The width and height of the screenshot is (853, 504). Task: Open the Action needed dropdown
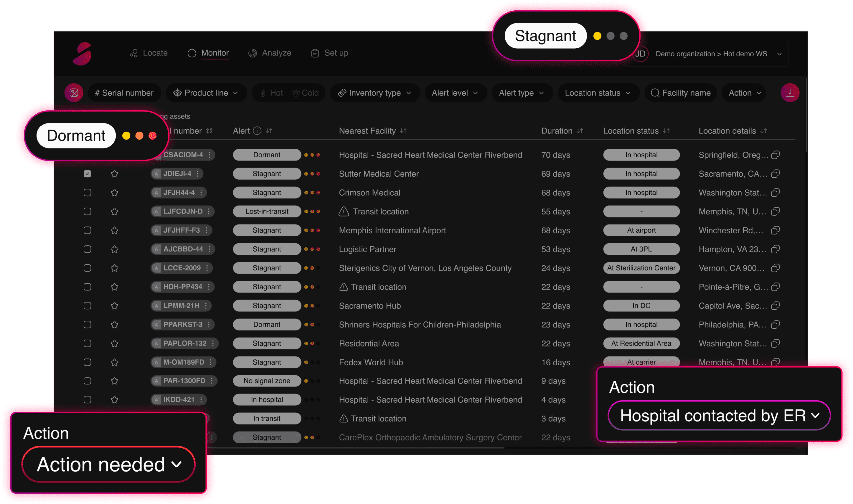coord(109,464)
